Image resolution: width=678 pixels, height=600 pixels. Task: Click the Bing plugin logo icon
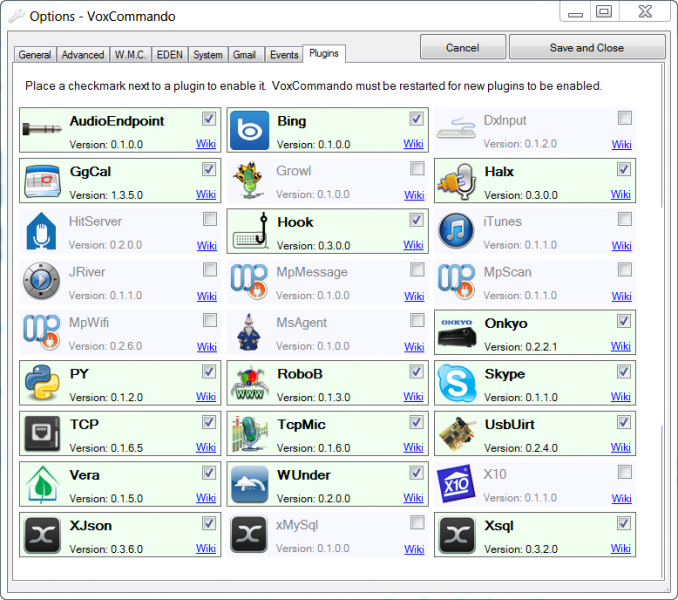(249, 130)
